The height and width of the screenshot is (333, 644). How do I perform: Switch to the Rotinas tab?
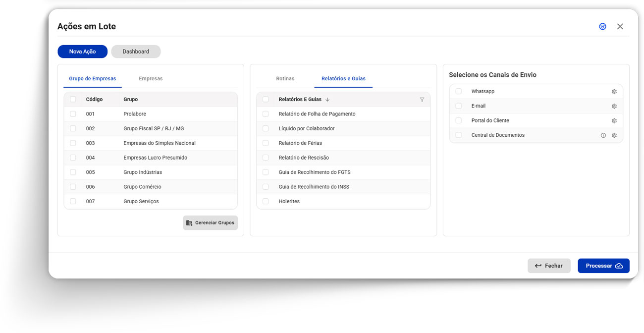click(285, 79)
